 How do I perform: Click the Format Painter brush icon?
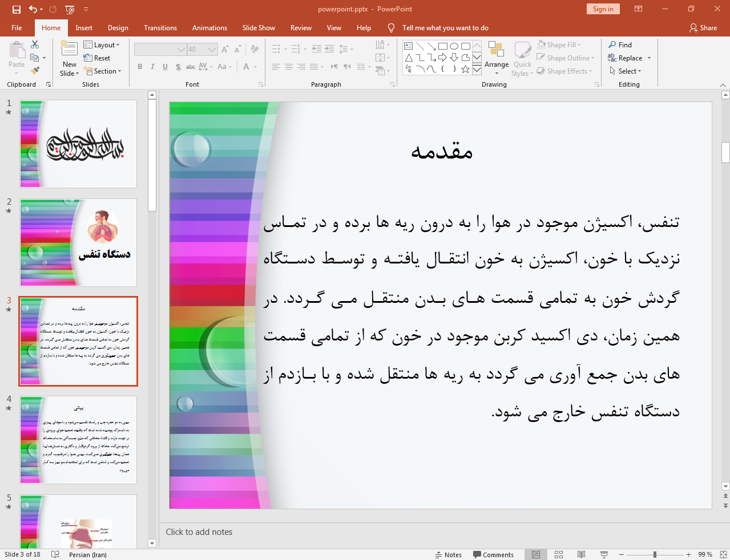(x=35, y=71)
